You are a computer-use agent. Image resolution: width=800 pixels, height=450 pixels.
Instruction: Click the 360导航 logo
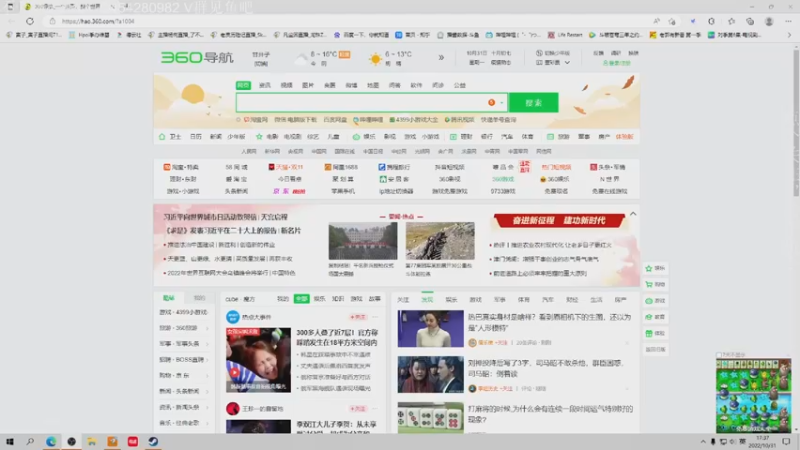(197, 58)
